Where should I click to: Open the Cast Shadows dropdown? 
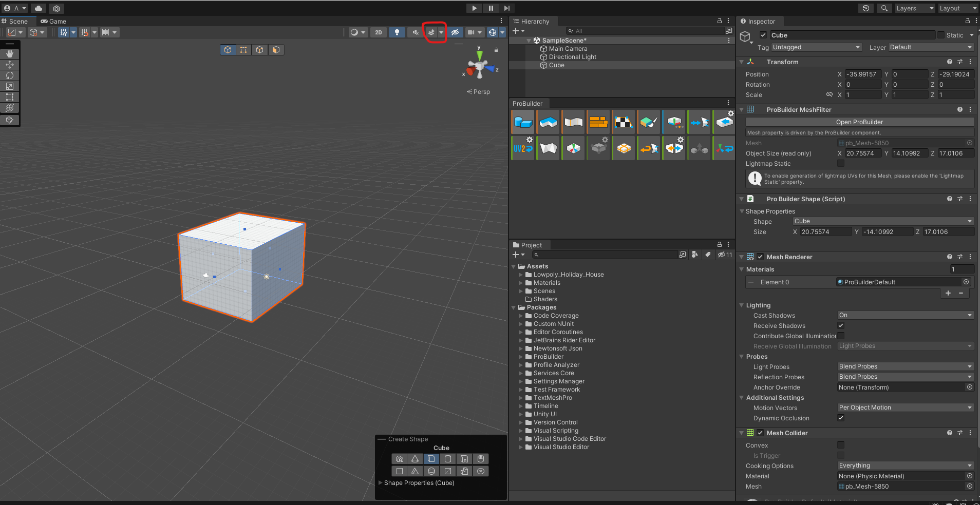(905, 315)
